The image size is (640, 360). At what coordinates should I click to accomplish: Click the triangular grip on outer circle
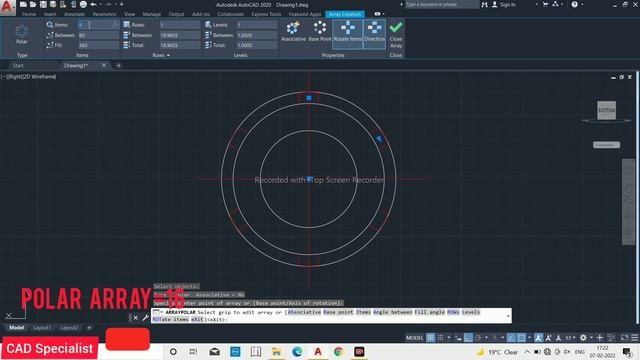379,139
